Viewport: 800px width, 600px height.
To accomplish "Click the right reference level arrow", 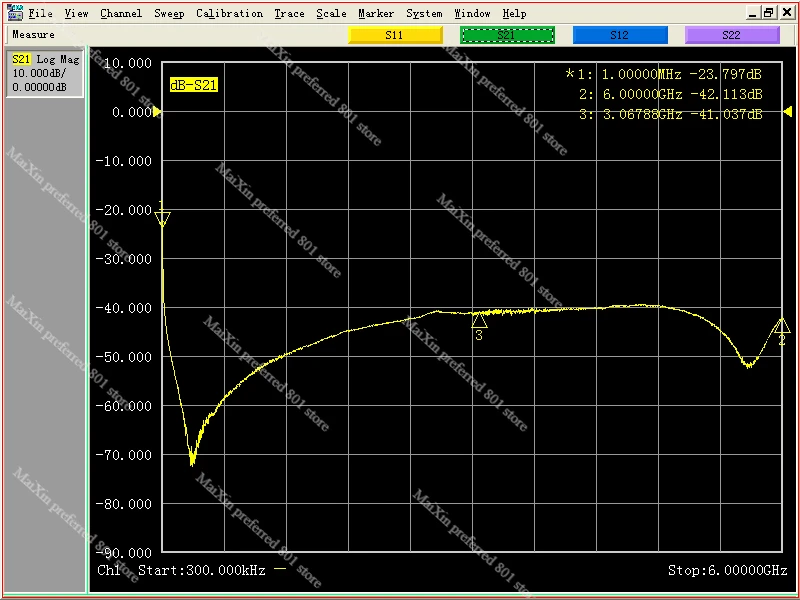I will pyautogui.click(x=788, y=111).
